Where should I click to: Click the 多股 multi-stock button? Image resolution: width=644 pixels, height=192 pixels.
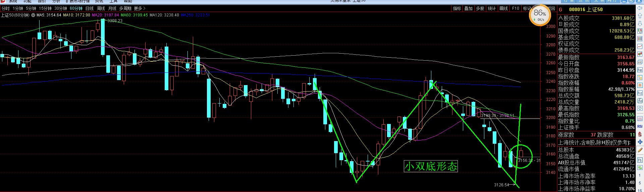tap(480, 8)
